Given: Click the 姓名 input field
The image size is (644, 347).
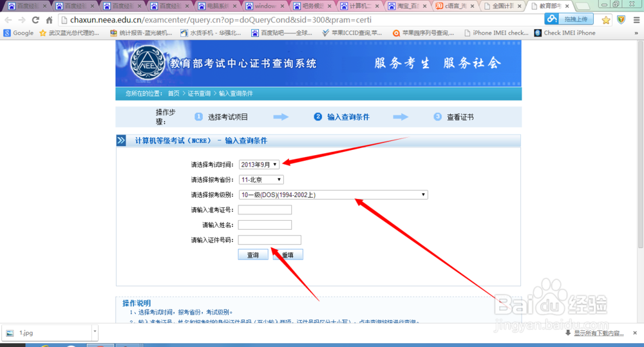Looking at the screenshot, I should click(x=265, y=225).
